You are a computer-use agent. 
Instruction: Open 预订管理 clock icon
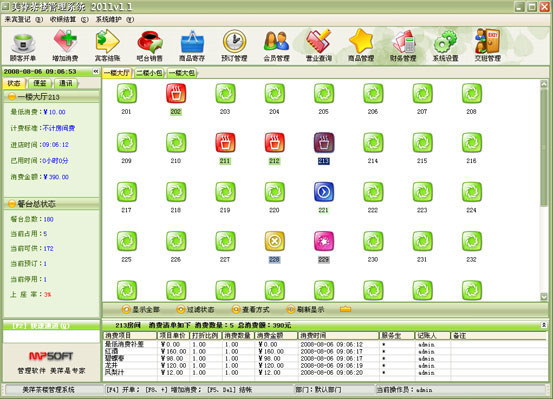(x=234, y=42)
